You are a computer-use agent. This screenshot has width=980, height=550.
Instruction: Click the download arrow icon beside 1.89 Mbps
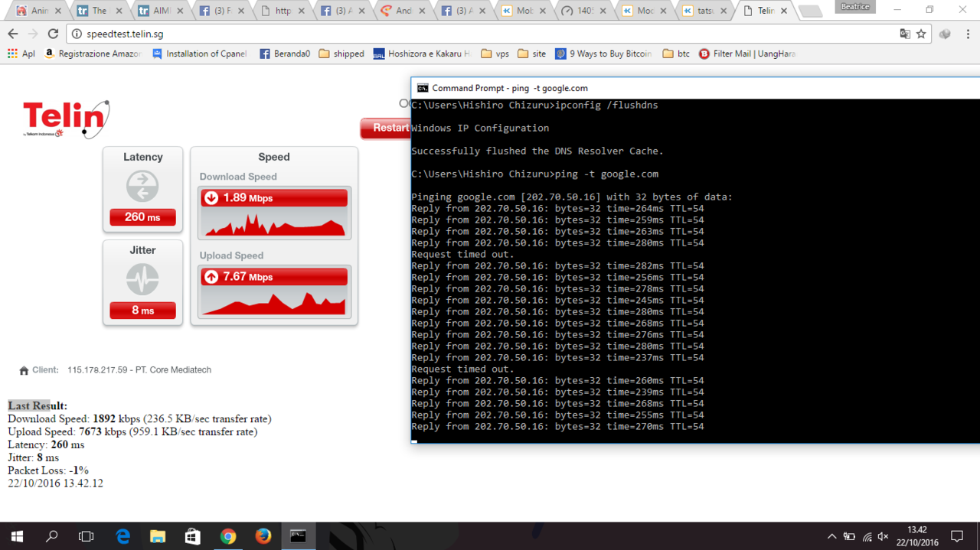pos(211,198)
